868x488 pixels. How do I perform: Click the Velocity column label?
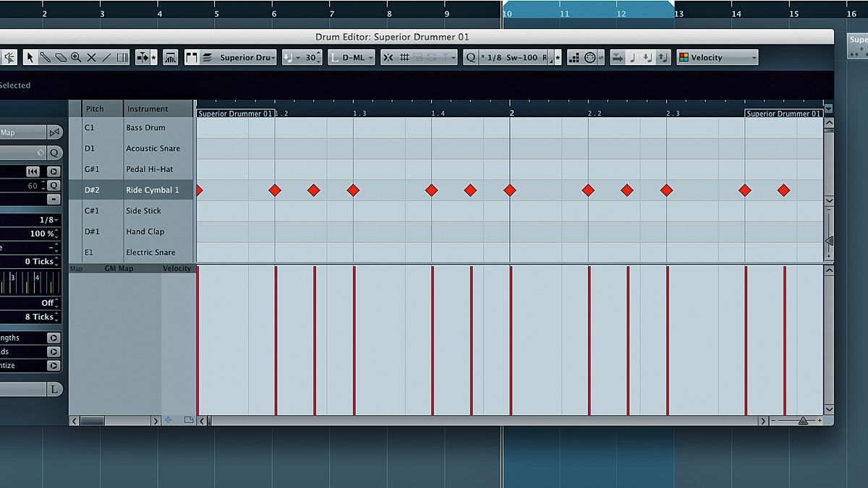click(177, 268)
